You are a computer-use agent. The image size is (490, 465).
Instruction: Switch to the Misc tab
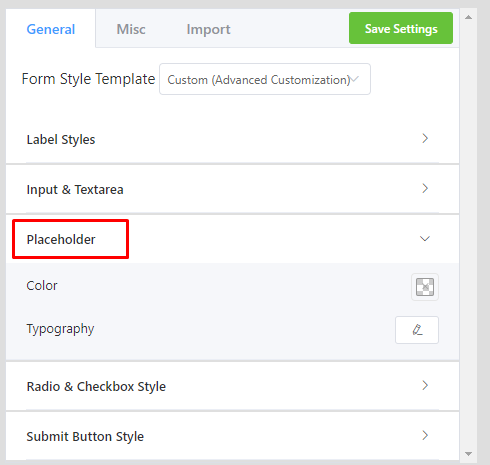click(x=131, y=29)
